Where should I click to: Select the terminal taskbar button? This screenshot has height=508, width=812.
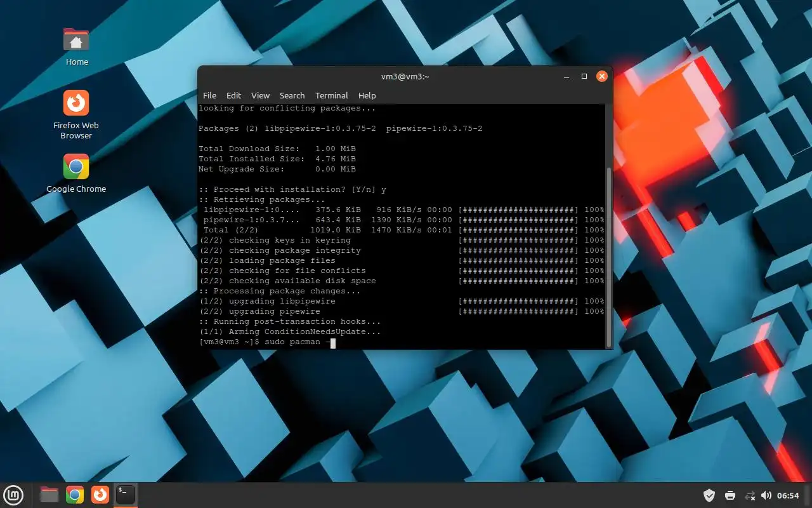[126, 495]
